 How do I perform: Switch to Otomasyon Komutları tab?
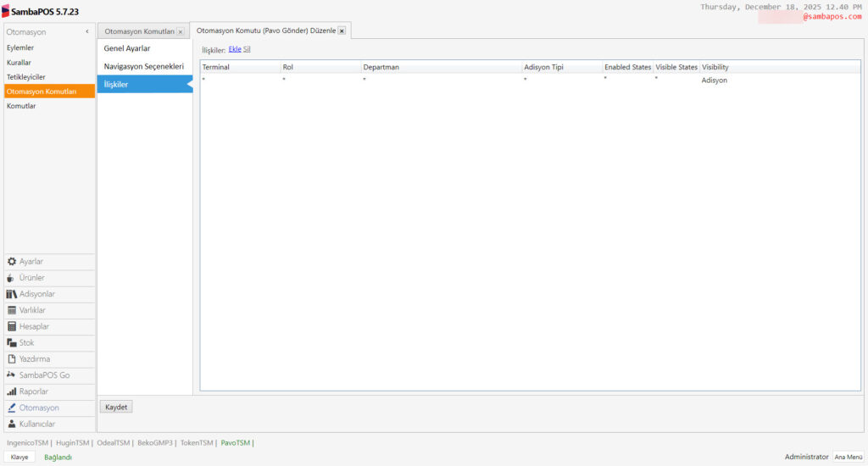pos(139,31)
